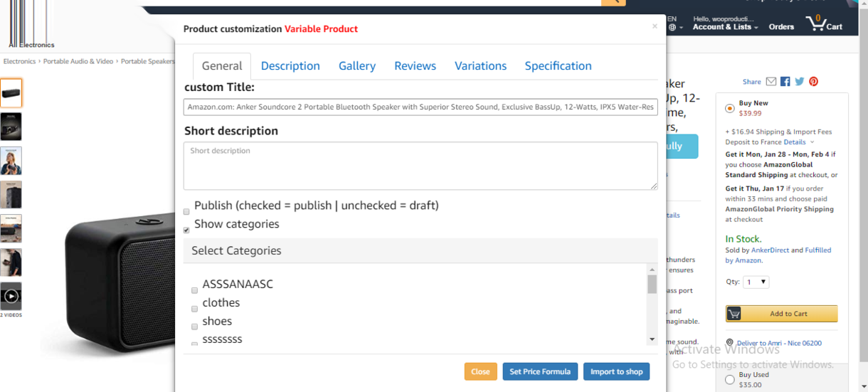This screenshot has width=868, height=392.
Task: Select the Buy Used radio option
Action: click(730, 380)
